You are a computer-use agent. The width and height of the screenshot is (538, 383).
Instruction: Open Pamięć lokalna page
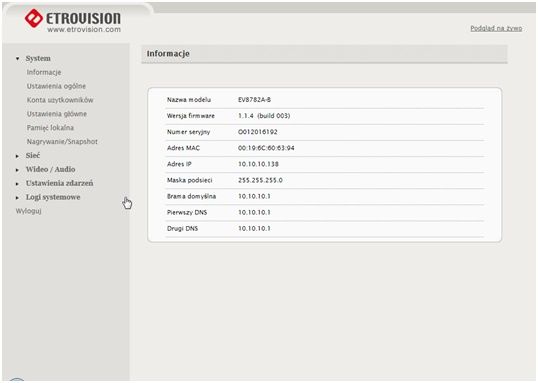50,128
